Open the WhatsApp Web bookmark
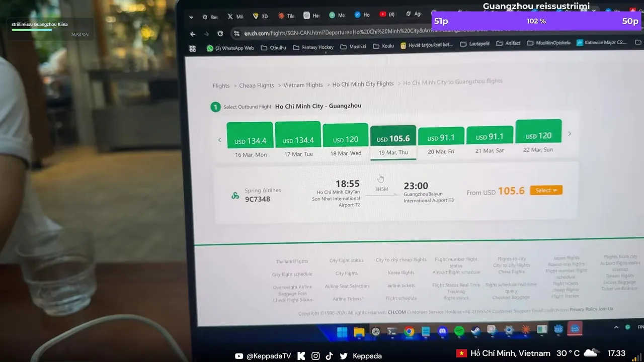The image size is (644, 362). click(x=230, y=48)
